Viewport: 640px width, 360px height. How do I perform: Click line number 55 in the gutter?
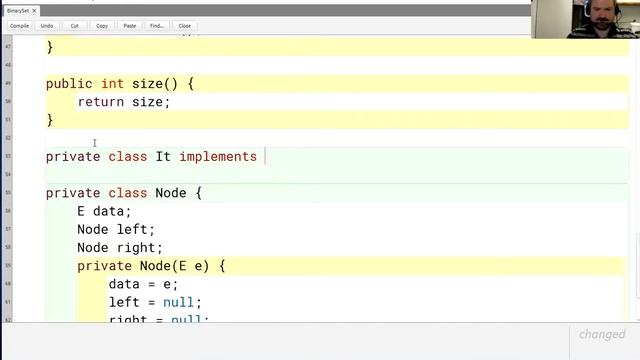point(8,192)
